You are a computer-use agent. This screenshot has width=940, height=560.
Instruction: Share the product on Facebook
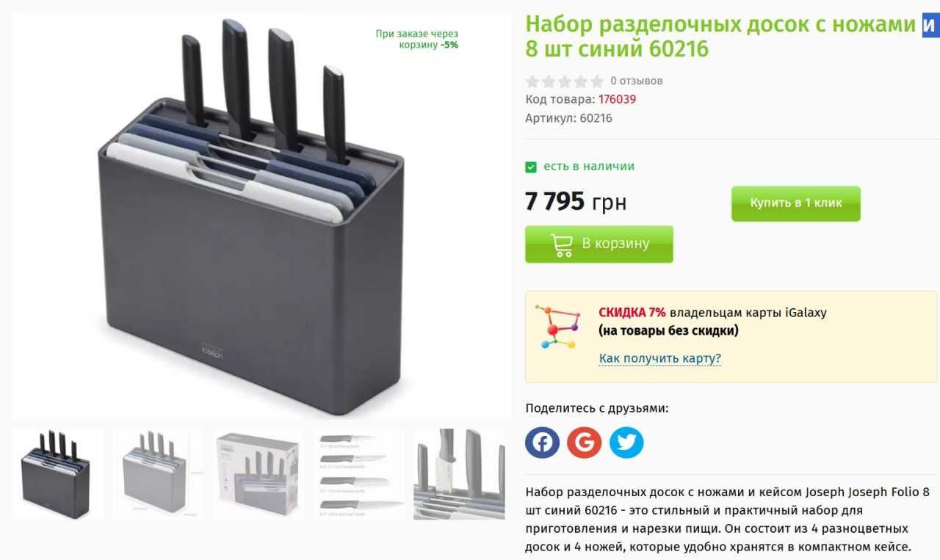click(542, 443)
